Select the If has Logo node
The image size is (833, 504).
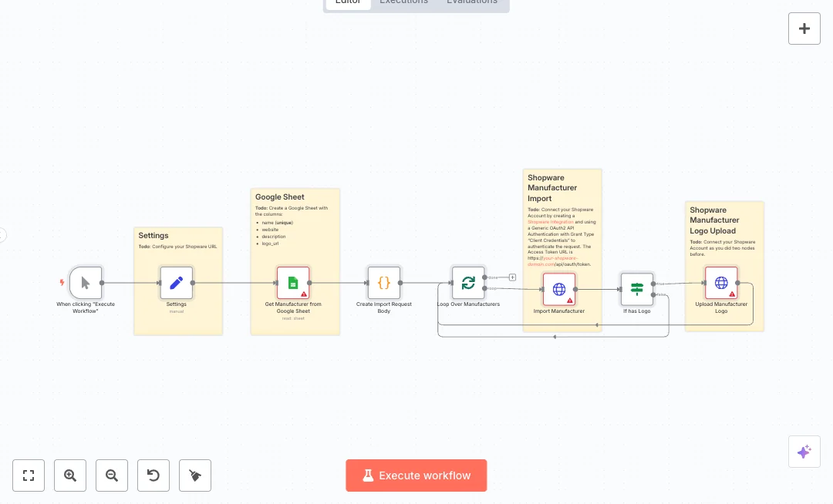coord(636,289)
